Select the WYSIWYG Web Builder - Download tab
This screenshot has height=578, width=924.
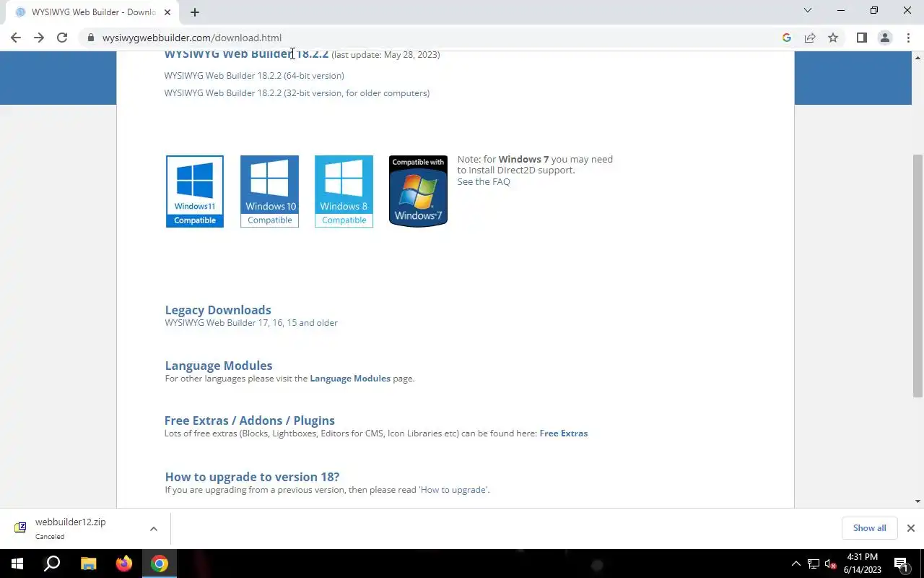coord(92,12)
